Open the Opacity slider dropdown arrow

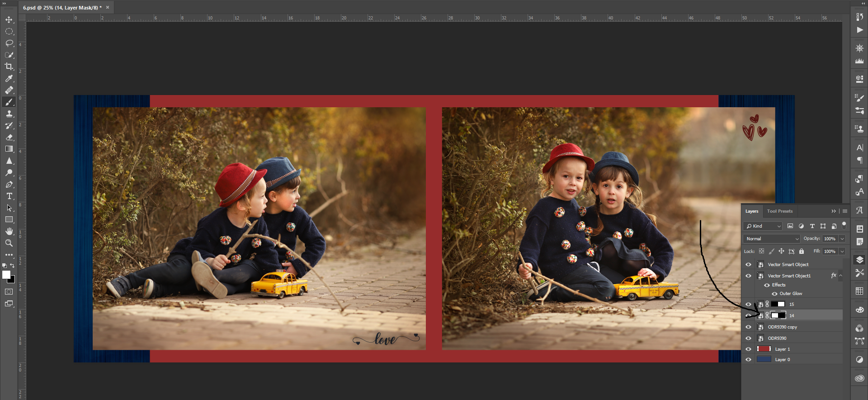[842, 238]
